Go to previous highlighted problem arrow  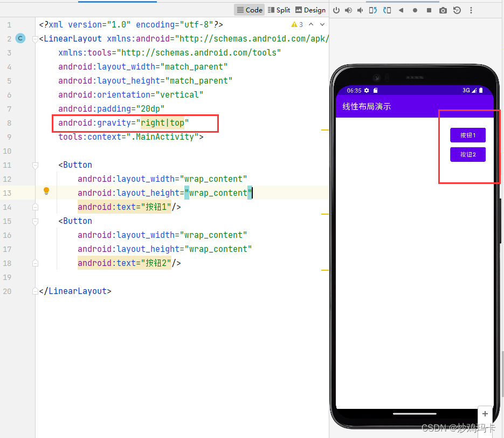(x=311, y=24)
